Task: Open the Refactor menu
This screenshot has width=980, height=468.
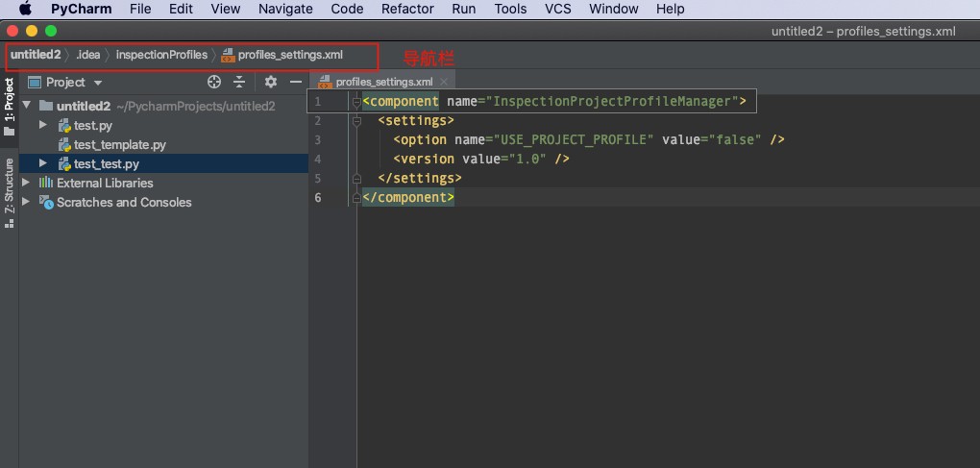Action: pyautogui.click(x=407, y=9)
